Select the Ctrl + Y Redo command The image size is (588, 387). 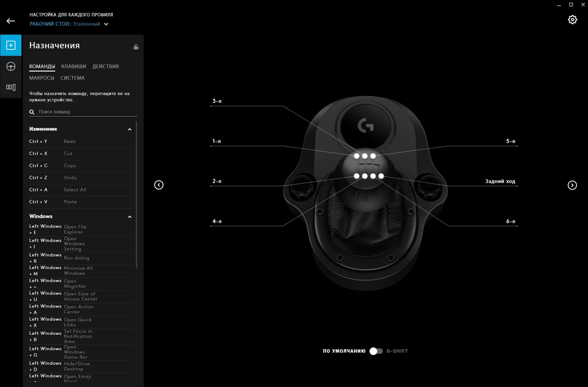(x=81, y=141)
